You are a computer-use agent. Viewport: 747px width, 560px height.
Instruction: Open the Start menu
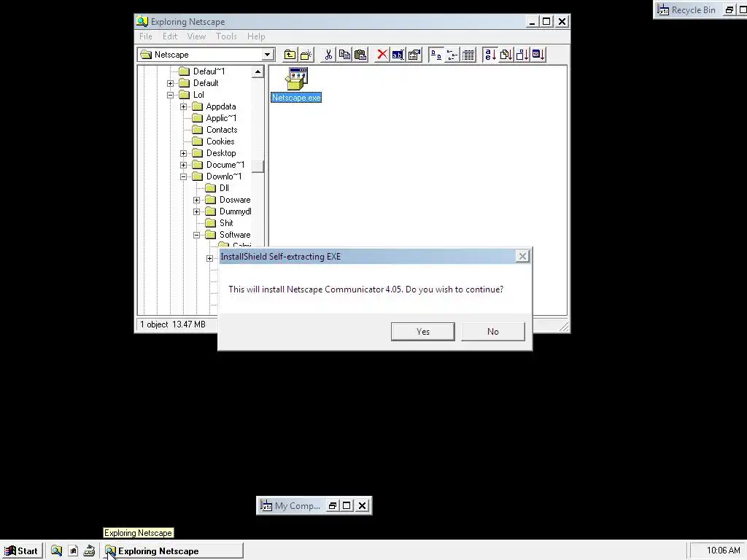coord(22,551)
